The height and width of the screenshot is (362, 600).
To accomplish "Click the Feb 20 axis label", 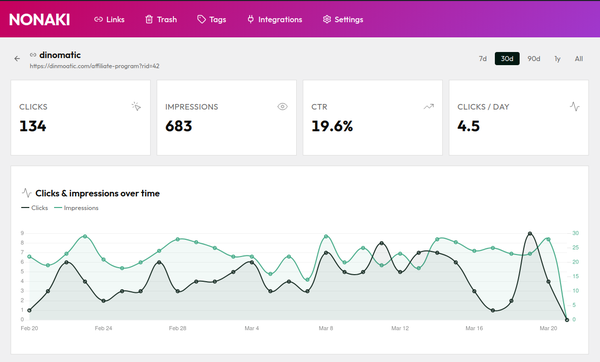I will [x=29, y=328].
